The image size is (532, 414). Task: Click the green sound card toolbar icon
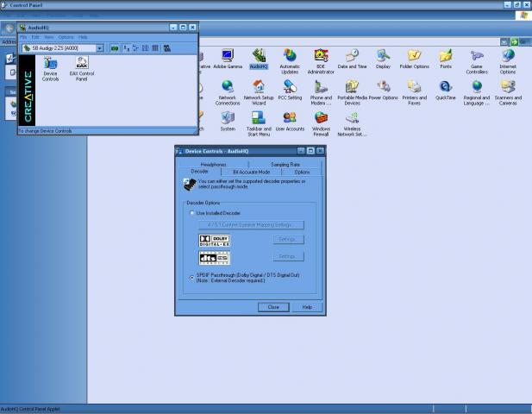(115, 48)
